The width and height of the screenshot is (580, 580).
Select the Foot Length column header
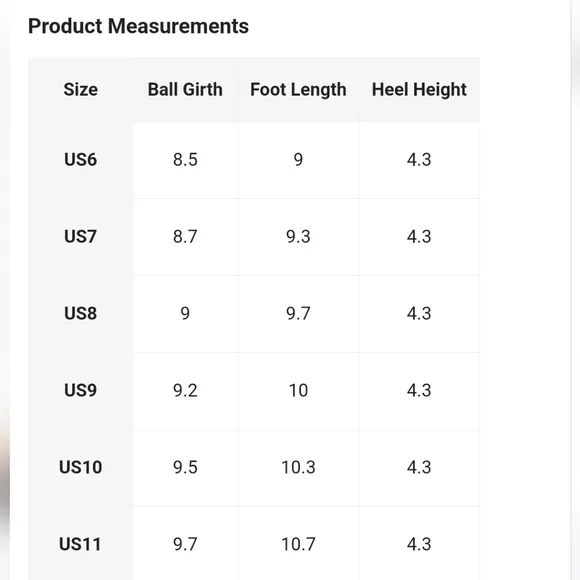(x=298, y=90)
